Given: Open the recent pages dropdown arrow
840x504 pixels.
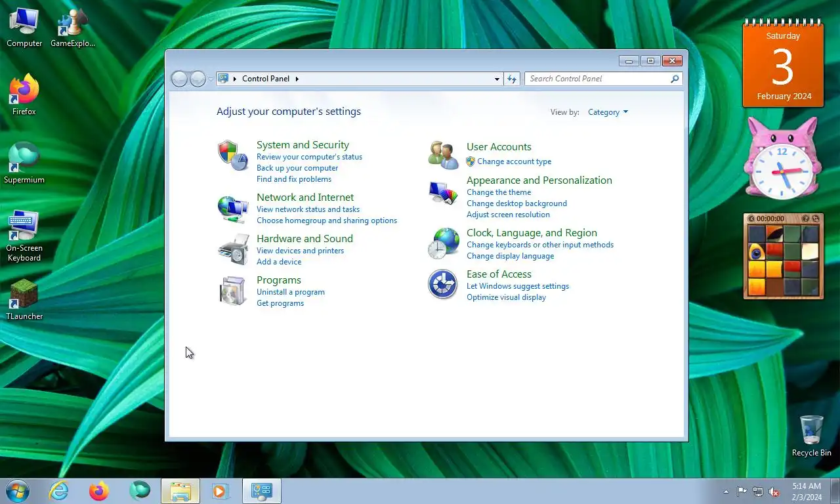Looking at the screenshot, I should pyautogui.click(x=211, y=79).
